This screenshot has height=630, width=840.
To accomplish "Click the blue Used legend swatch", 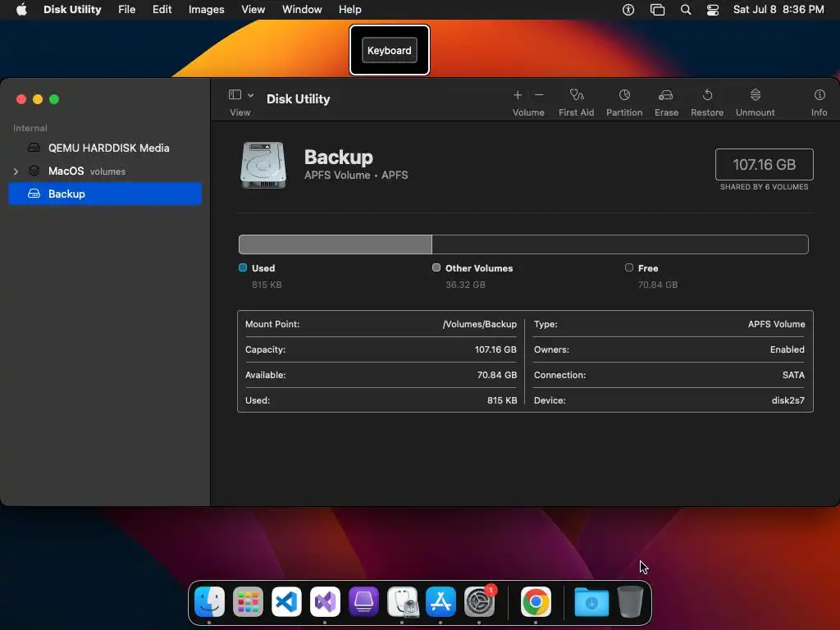I will pyautogui.click(x=243, y=267).
